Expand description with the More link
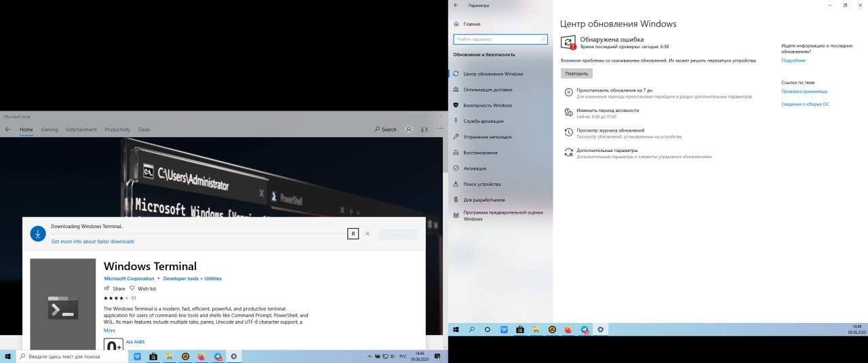This screenshot has height=363, width=868. point(109,330)
